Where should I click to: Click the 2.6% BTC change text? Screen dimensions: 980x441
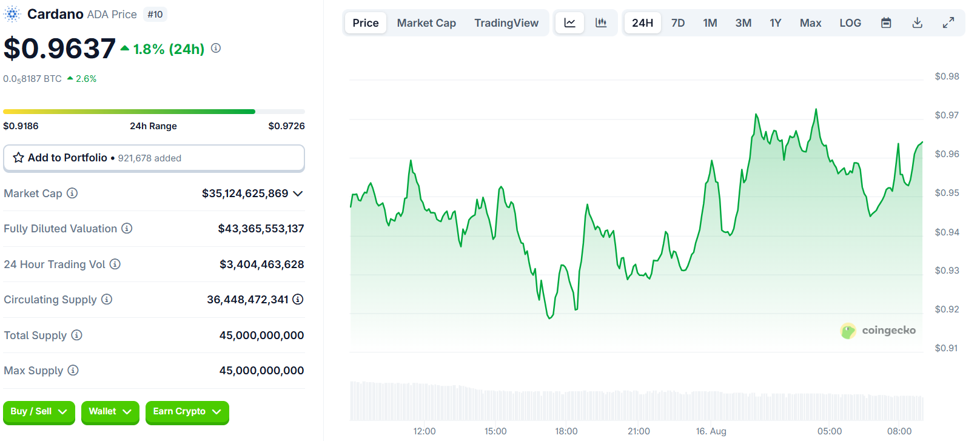tap(86, 79)
